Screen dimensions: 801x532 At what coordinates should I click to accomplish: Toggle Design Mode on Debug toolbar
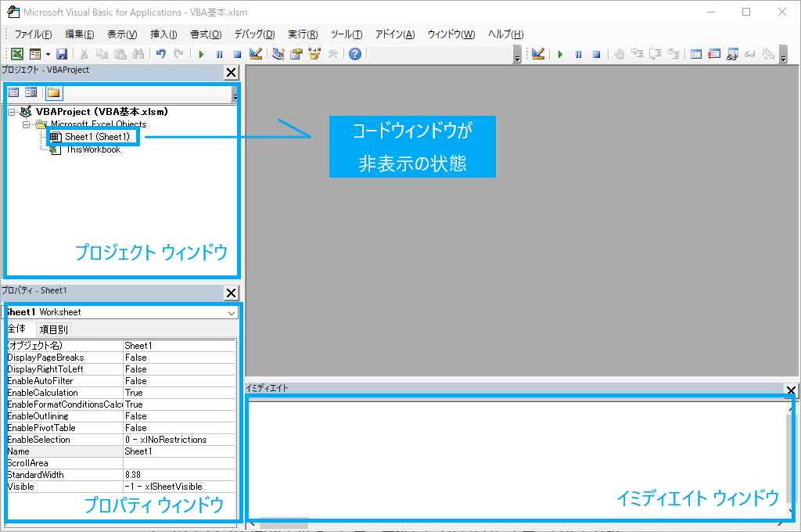[538, 54]
